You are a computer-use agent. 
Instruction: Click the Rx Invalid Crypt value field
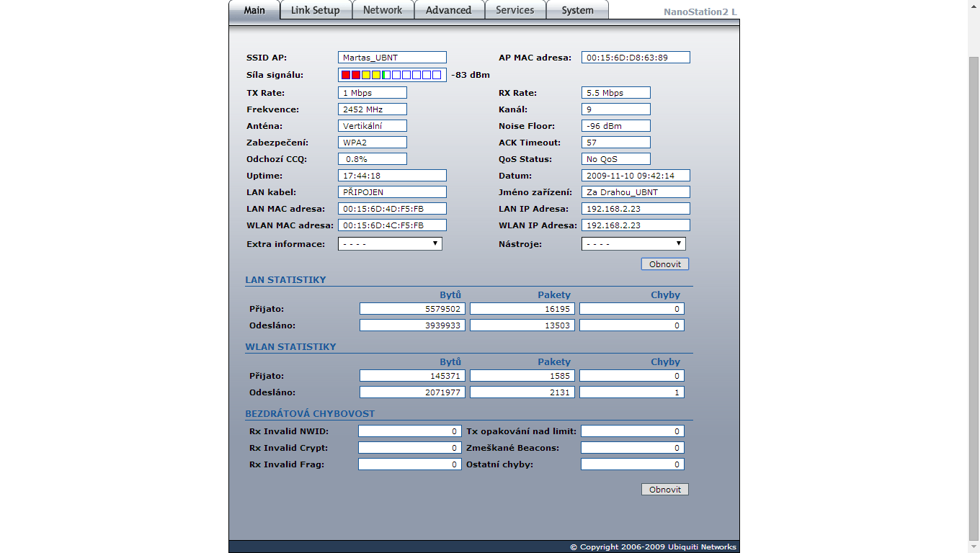(409, 448)
